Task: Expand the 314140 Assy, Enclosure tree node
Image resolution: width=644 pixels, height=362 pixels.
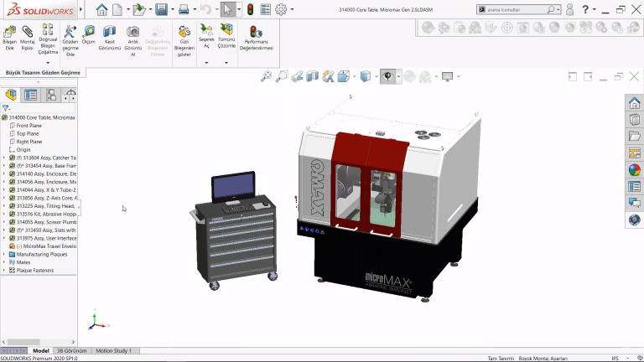Action: tap(4, 173)
